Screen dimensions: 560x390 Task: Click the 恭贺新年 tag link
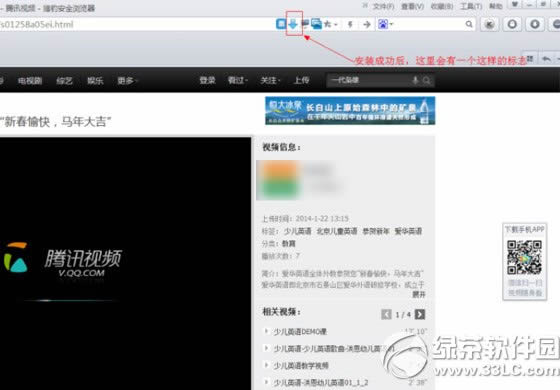coord(376,231)
